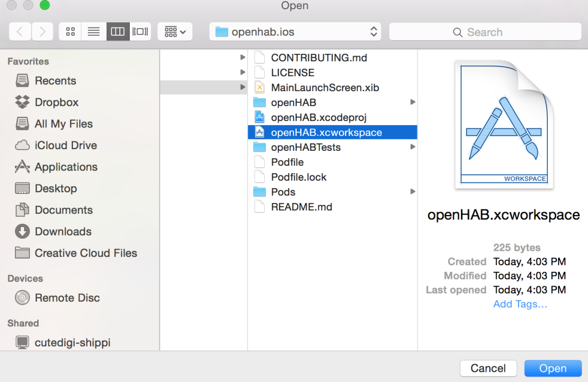Click the Creative Cloud Files folder icon

coord(22,253)
